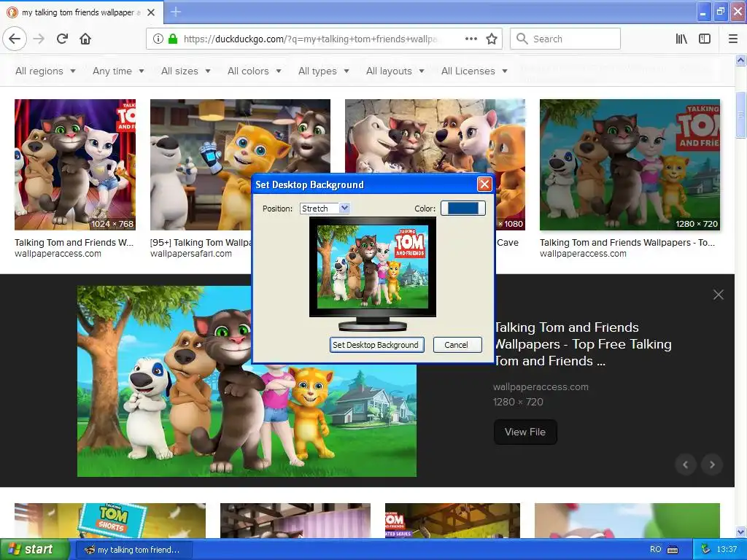Click the magnifier icon in search box
Screen dimensions: 747x560
(522, 39)
